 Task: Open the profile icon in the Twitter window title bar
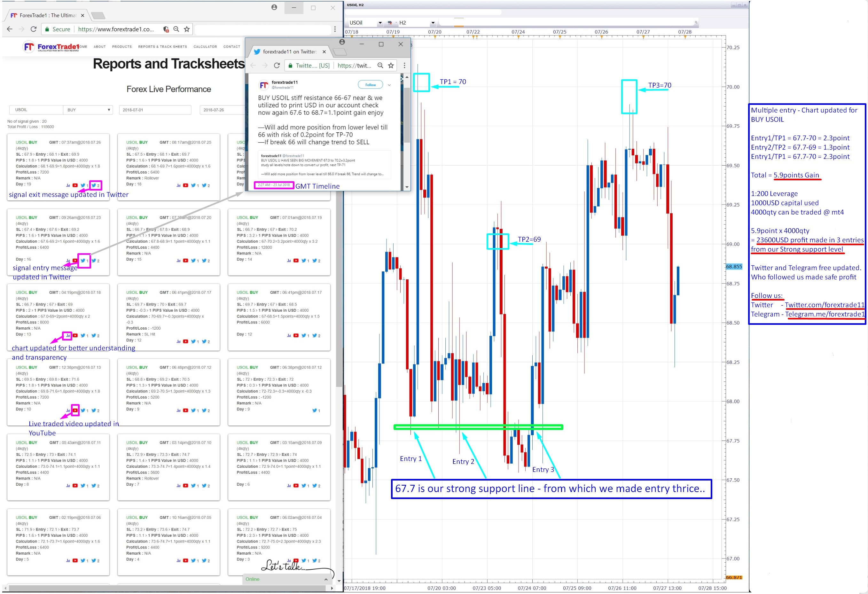(x=342, y=42)
